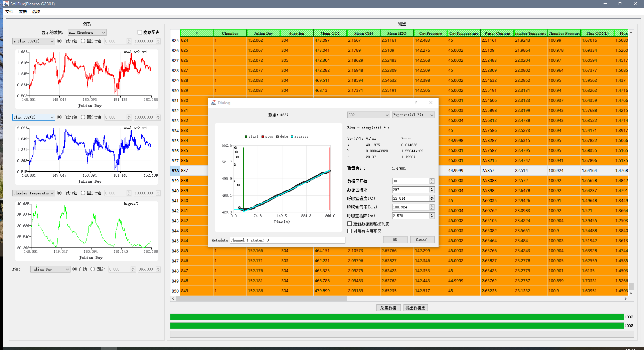Close the Dialog window with X
The width and height of the screenshot is (644, 350).
click(x=431, y=103)
